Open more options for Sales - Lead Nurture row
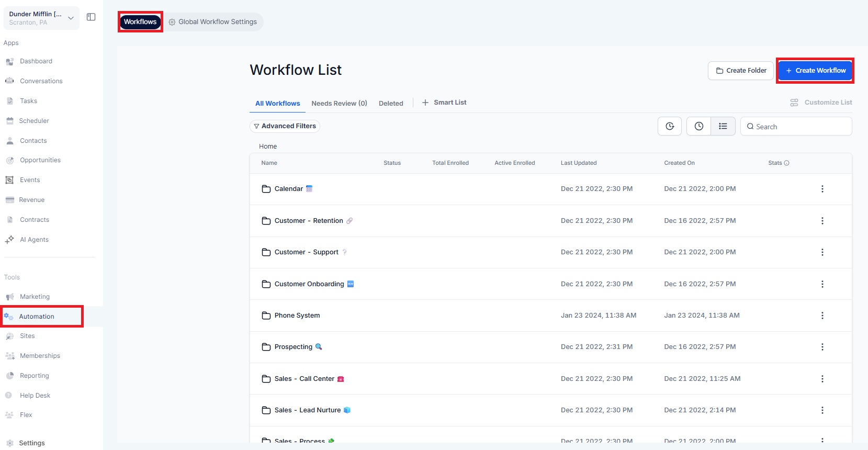The width and height of the screenshot is (868, 450). point(822,410)
